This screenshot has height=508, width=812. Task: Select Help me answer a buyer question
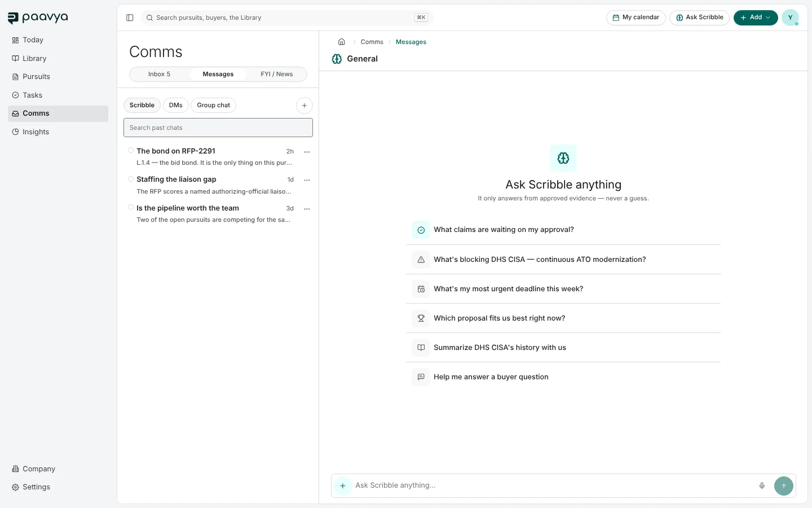(x=563, y=377)
